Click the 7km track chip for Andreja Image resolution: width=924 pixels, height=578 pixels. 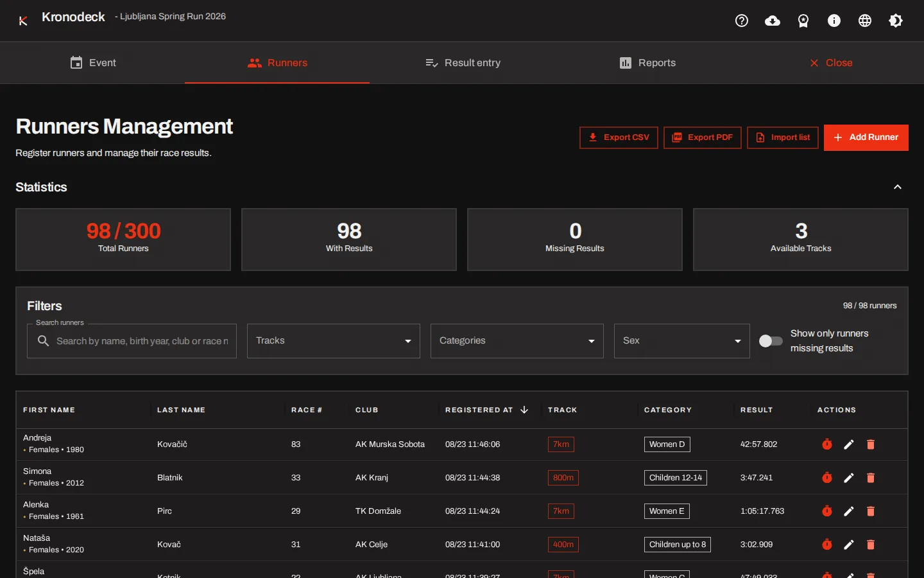pyautogui.click(x=561, y=444)
